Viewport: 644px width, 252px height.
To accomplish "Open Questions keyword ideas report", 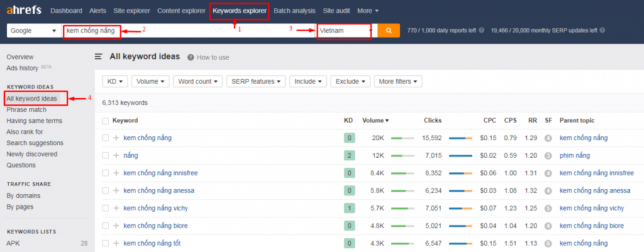I will (x=21, y=165).
